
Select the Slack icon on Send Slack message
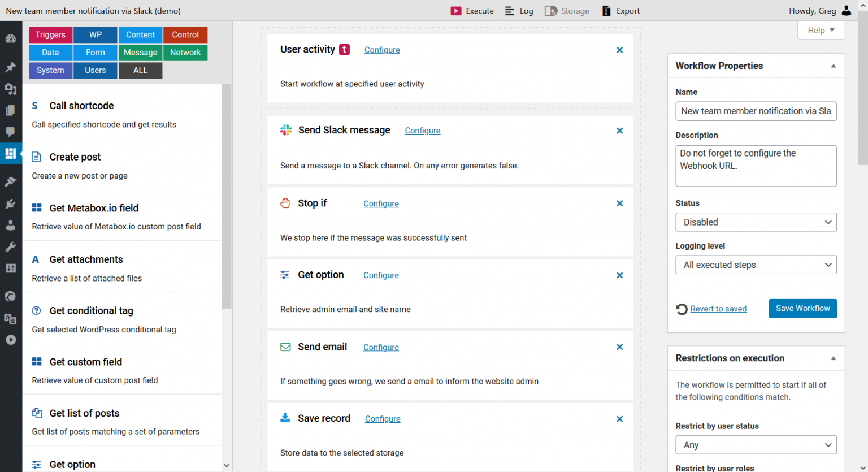pyautogui.click(x=286, y=130)
